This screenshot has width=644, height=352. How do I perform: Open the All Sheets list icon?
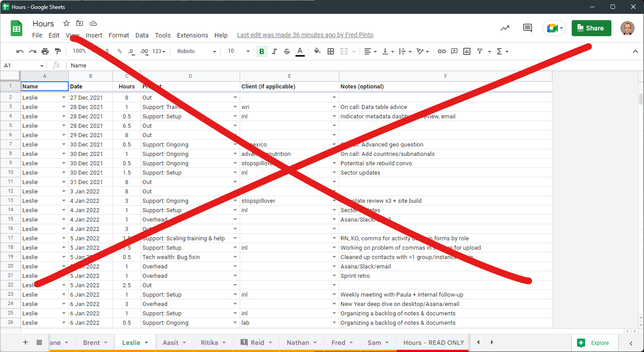[x=39, y=342]
